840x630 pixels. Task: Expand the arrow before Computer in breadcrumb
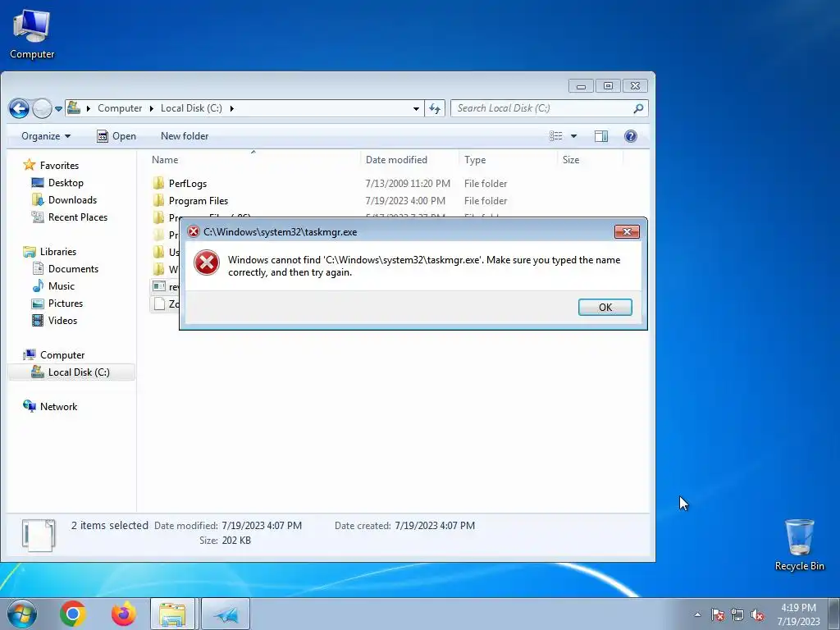tap(89, 109)
